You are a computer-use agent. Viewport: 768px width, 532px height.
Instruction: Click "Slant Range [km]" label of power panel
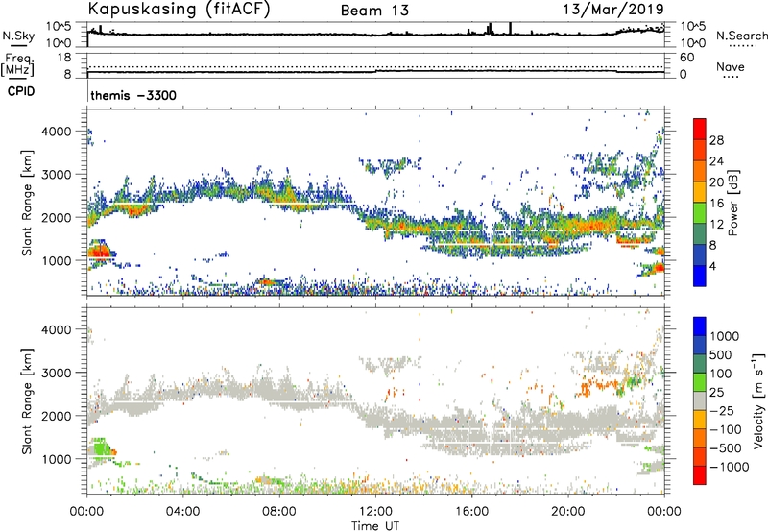coord(27,204)
